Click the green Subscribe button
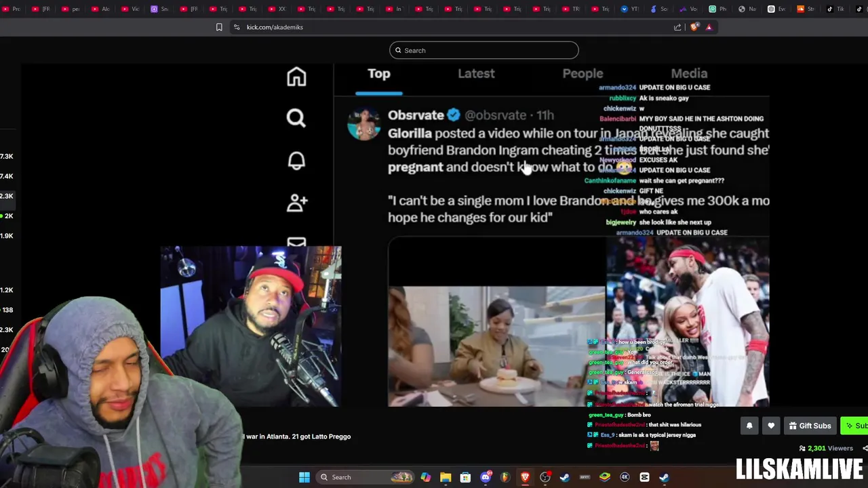This screenshot has width=868, height=488. pos(854,426)
